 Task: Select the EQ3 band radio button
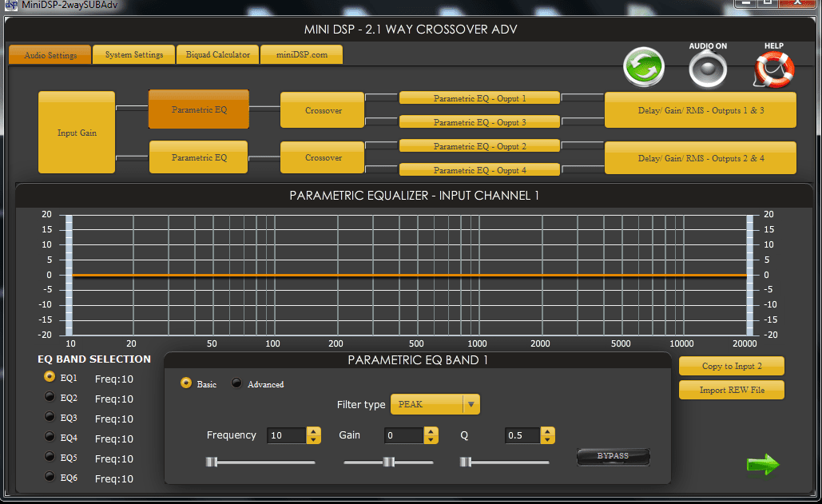50,416
